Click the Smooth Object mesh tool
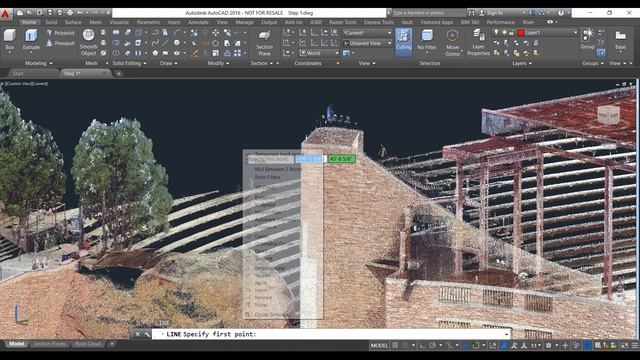Image resolution: width=640 pixels, height=360 pixels. (x=88, y=42)
